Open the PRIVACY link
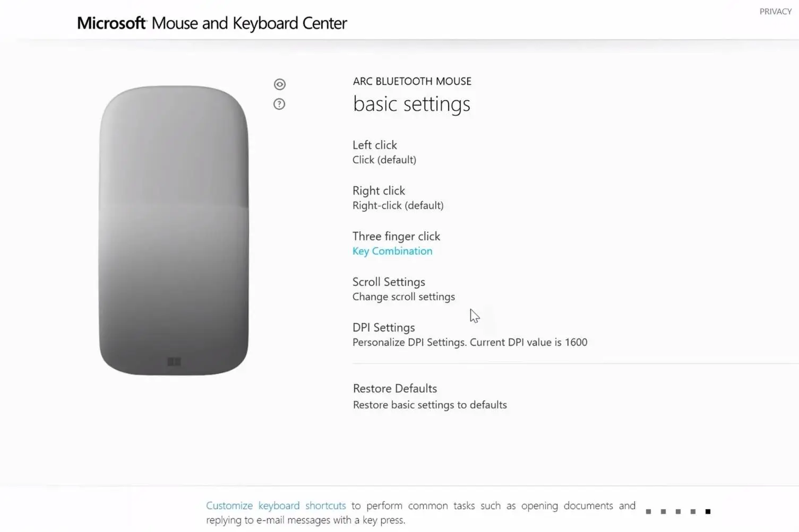This screenshot has height=532, width=799. coord(776,12)
